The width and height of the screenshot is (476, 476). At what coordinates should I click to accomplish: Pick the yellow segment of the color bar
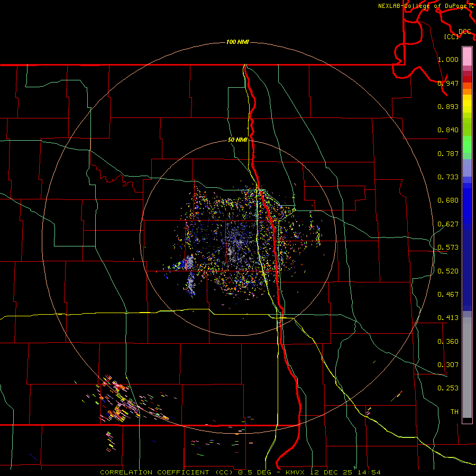click(467, 104)
